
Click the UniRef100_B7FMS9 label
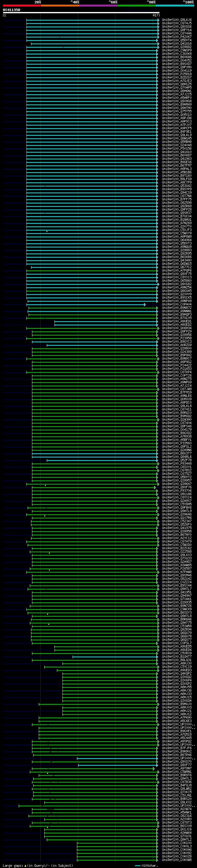pyautogui.click(x=177, y=392)
